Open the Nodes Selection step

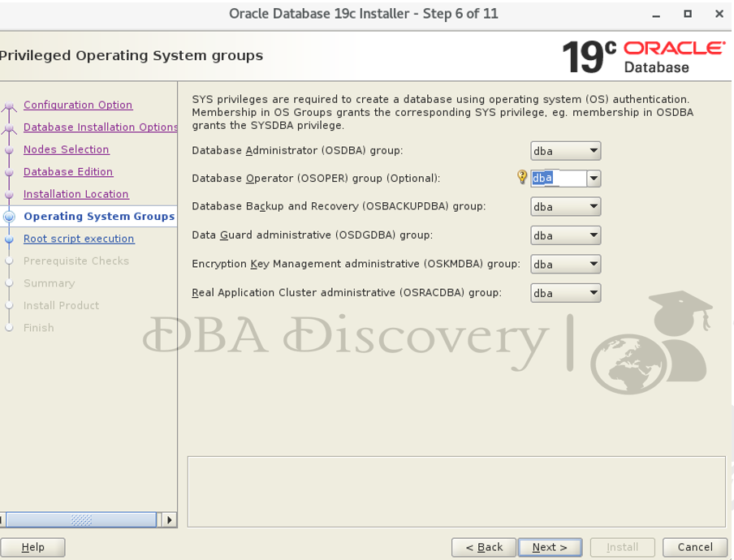click(67, 149)
